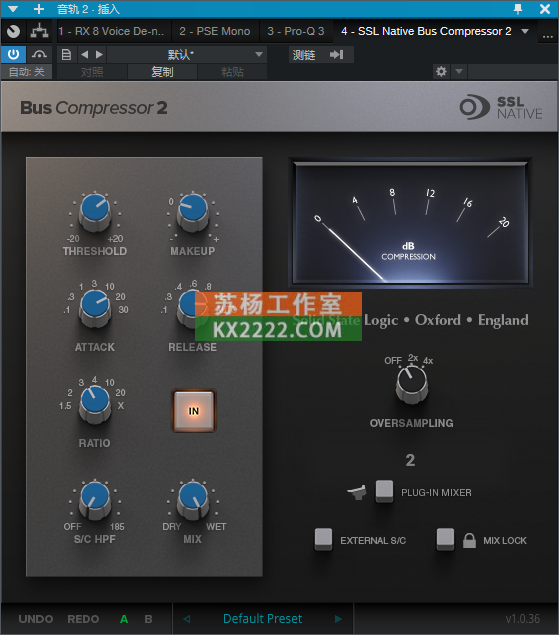The image size is (559, 635).
Task: Select the B comparison slot
Action: pyautogui.click(x=148, y=619)
